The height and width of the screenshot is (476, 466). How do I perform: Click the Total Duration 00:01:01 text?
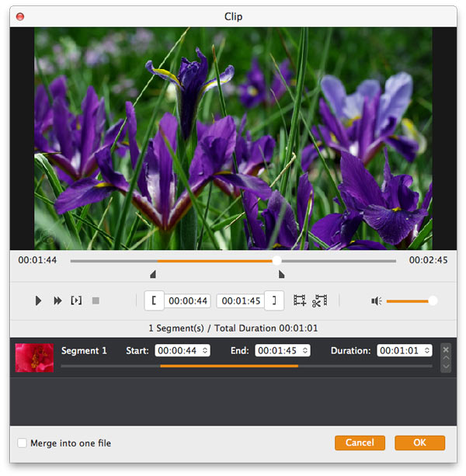tap(266, 328)
